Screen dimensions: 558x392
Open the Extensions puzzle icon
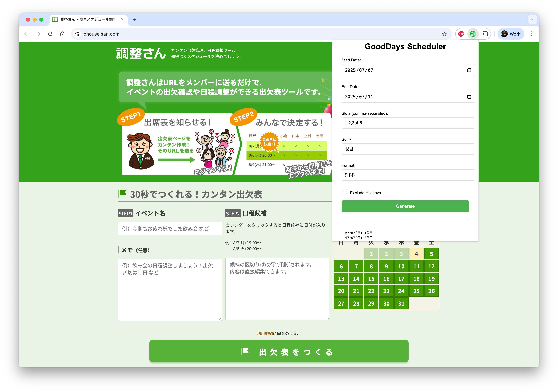485,34
